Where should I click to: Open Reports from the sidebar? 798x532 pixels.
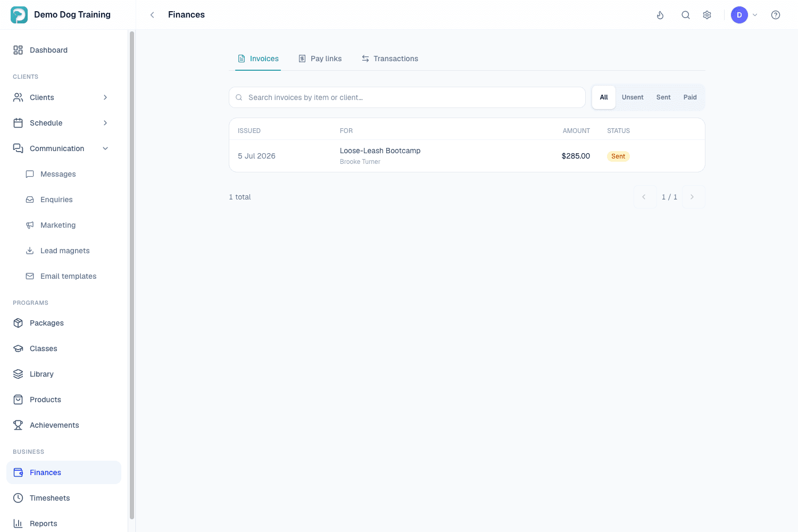click(64, 523)
